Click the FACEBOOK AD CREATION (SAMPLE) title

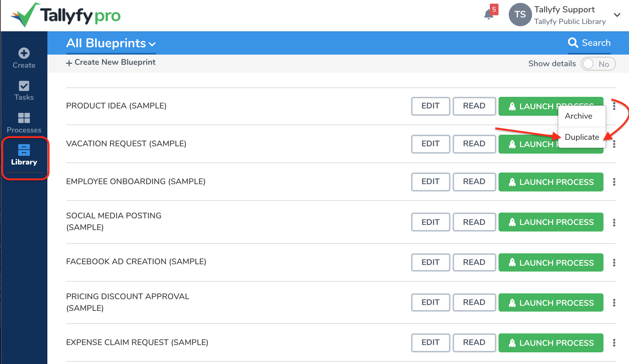136,262
